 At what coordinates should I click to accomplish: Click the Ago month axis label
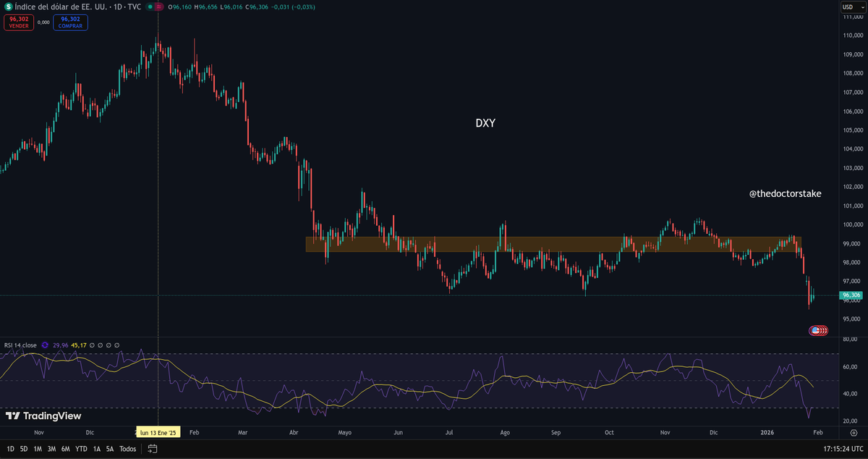coord(505,432)
